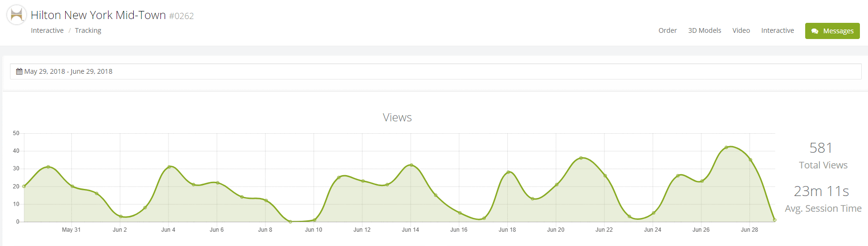The width and height of the screenshot is (868, 246).
Task: Open the date range picker field
Action: (435, 71)
